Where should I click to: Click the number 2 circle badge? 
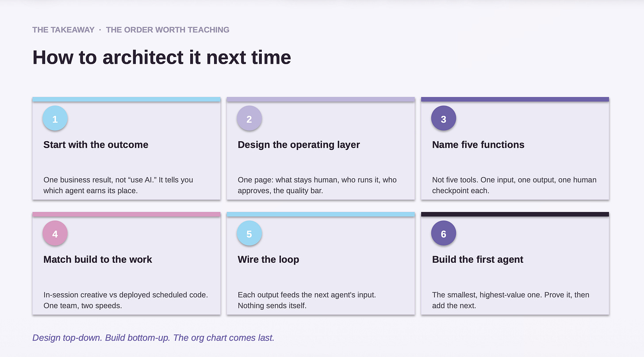click(x=249, y=119)
